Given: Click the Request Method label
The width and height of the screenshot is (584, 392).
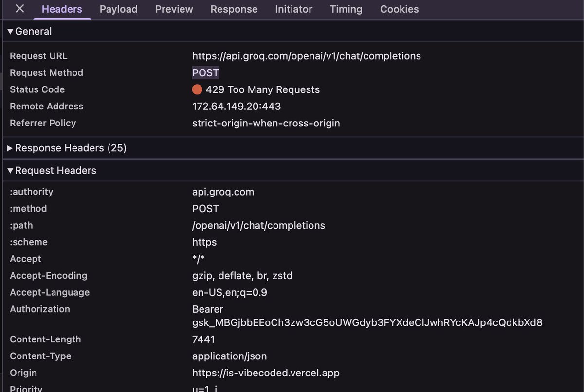Looking at the screenshot, I should coord(46,72).
